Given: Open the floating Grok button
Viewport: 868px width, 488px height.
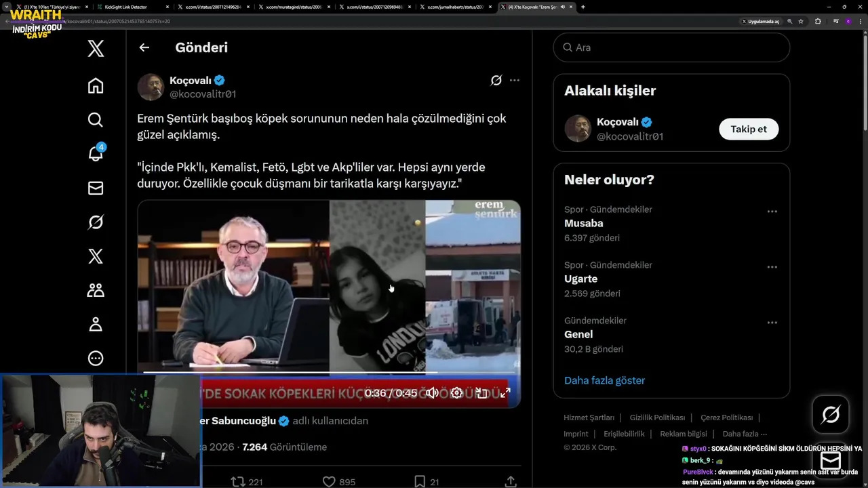Looking at the screenshot, I should coord(831,414).
